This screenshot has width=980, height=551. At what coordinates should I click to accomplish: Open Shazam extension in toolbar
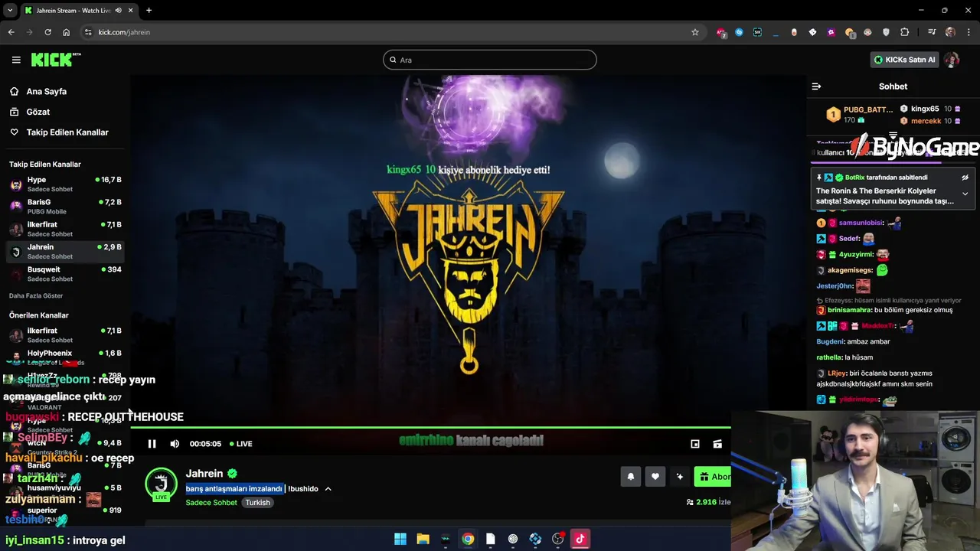pos(739,32)
